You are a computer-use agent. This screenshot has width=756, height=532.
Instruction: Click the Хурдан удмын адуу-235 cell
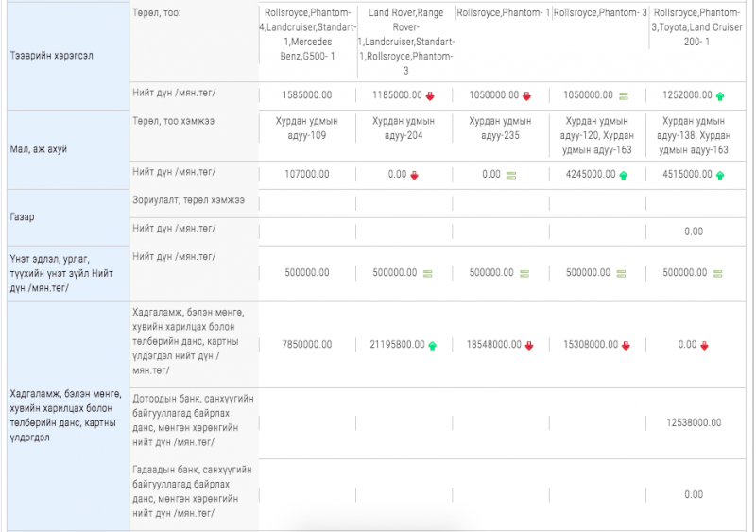pos(500,128)
